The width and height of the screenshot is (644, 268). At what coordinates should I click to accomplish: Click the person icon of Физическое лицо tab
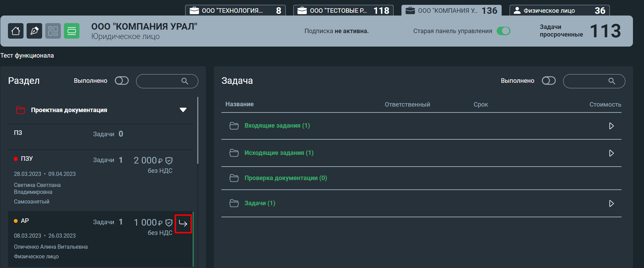517,11
